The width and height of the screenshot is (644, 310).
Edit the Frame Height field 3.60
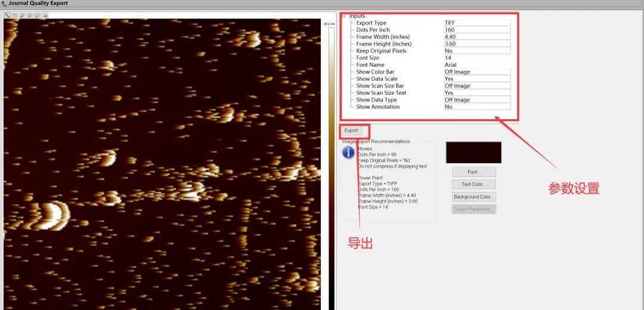[x=477, y=44]
